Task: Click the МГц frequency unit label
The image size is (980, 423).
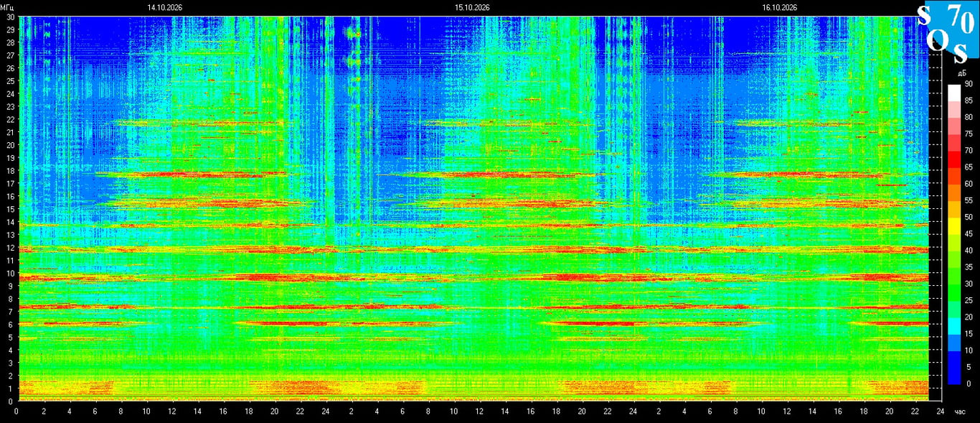Action: tap(8, 7)
